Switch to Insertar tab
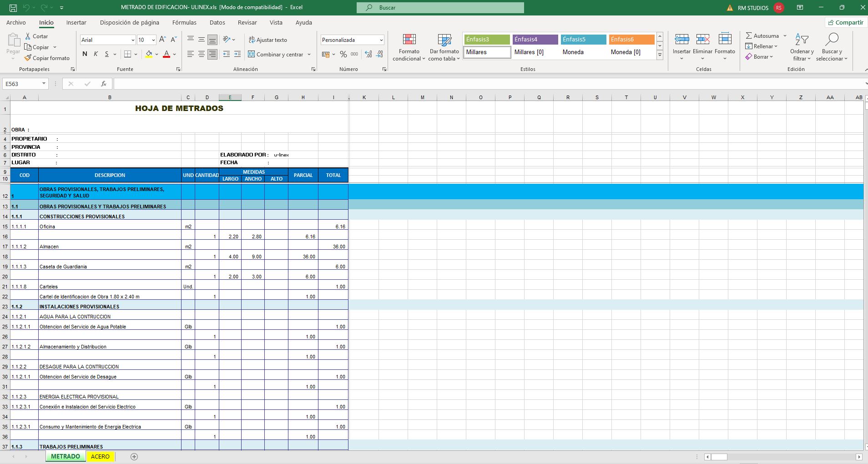Viewport: 868px width, 464px height. coord(76,22)
